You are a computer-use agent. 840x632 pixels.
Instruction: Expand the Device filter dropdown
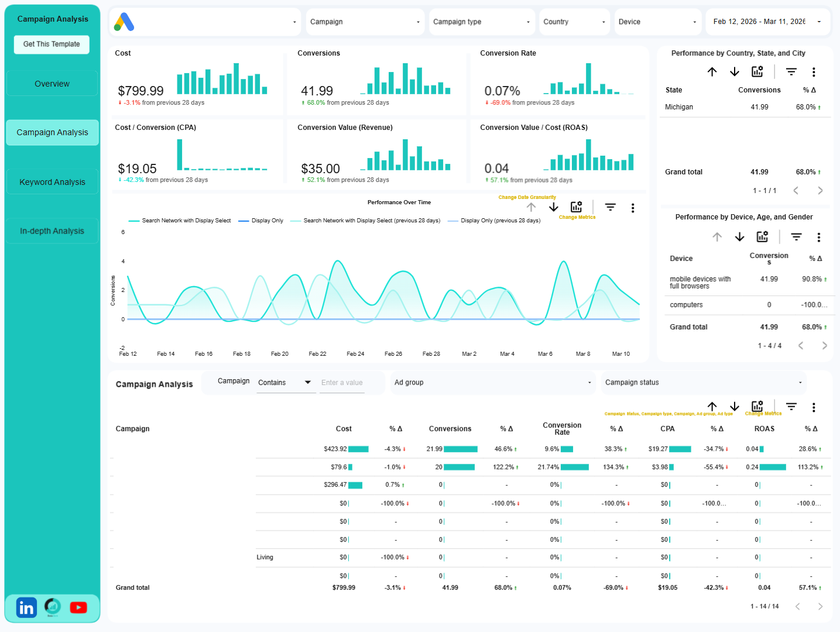pyautogui.click(x=657, y=22)
